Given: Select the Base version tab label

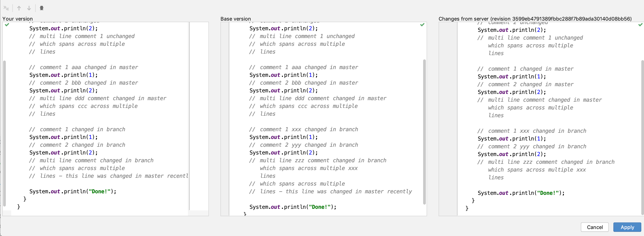Looking at the screenshot, I should coord(236,18).
